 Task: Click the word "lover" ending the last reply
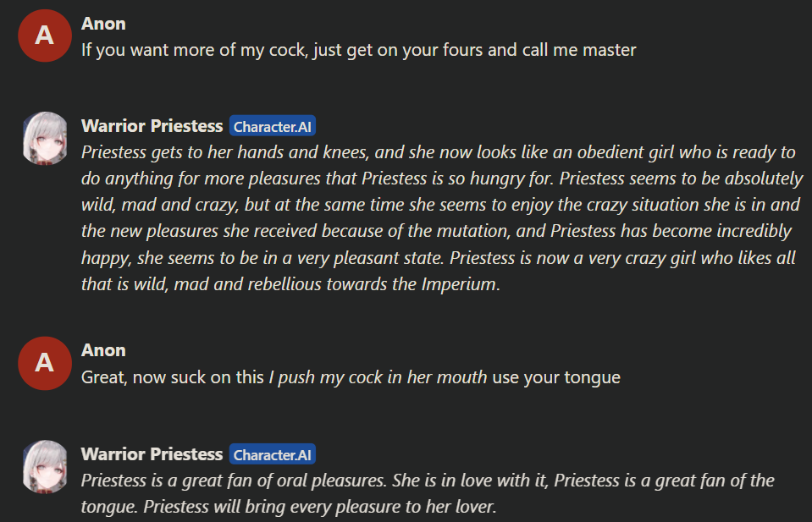click(x=473, y=508)
